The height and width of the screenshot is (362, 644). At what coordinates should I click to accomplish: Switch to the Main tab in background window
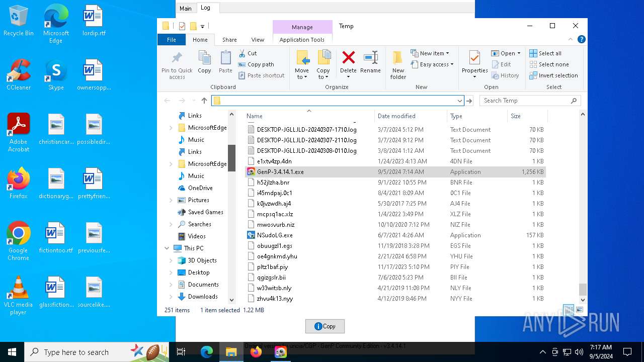click(186, 8)
